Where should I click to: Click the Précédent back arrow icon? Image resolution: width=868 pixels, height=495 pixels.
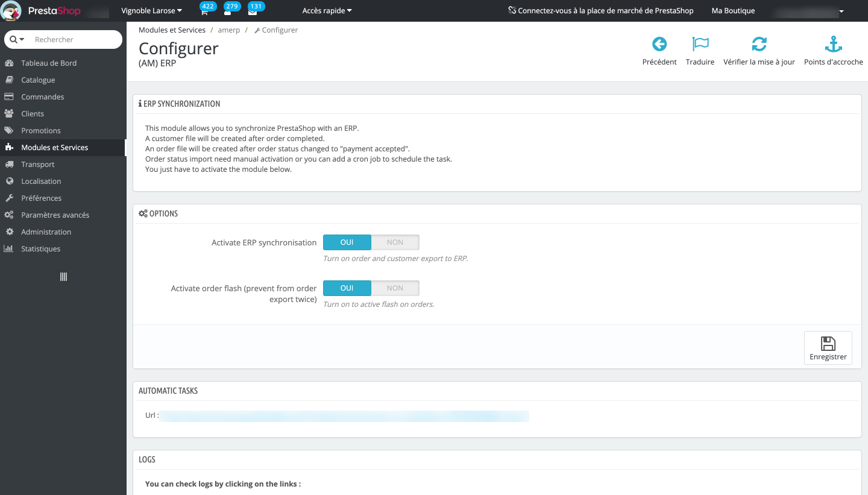click(659, 45)
